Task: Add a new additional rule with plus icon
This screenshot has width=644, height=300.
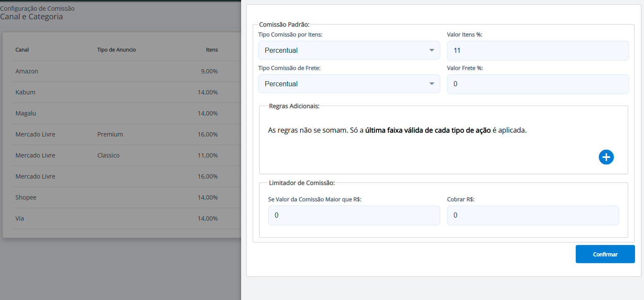Action: tap(606, 158)
